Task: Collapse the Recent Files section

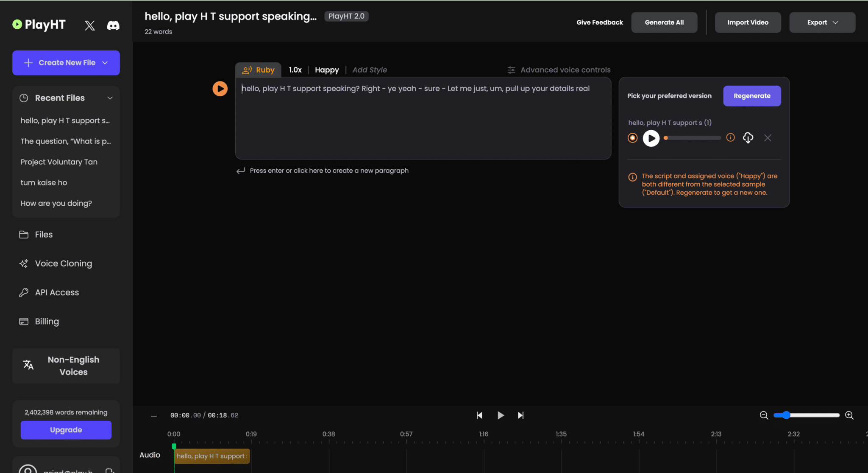Action: pos(110,98)
